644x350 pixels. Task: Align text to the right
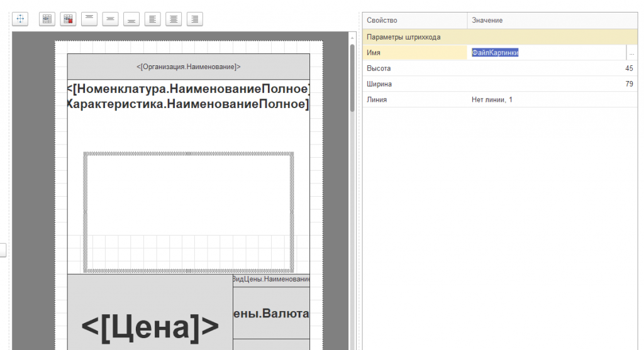point(195,19)
